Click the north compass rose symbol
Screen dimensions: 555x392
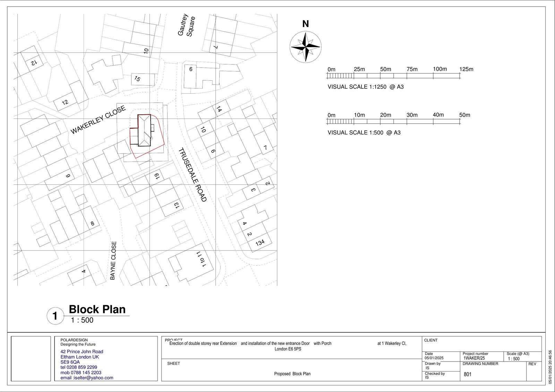point(305,46)
